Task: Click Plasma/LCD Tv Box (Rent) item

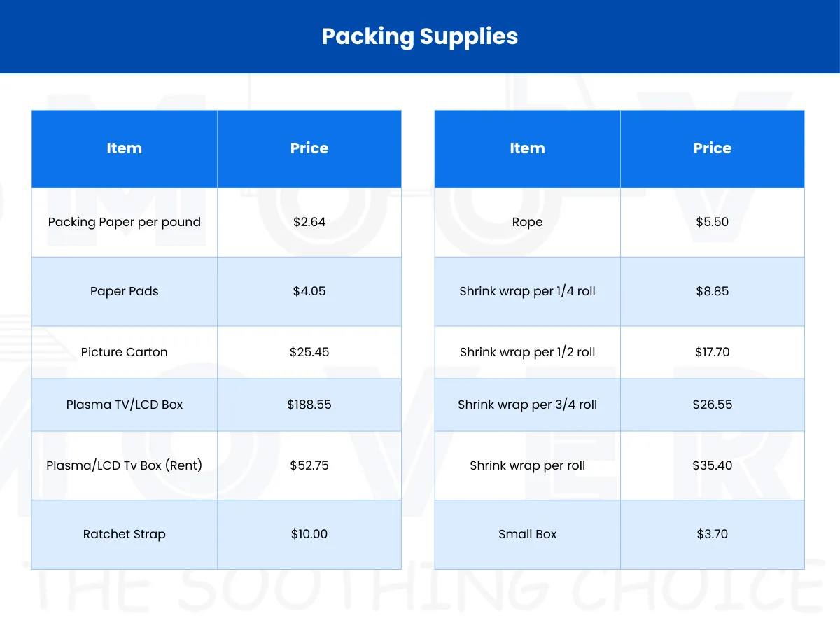Action: [x=125, y=465]
